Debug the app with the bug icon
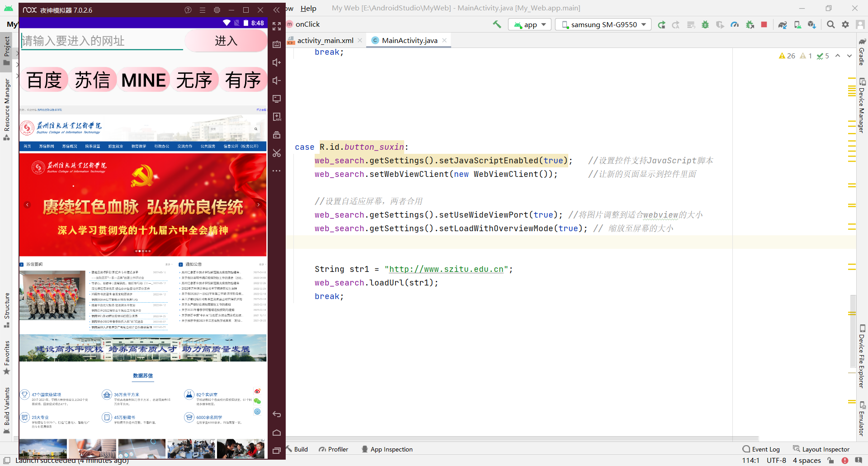The image size is (868, 466). pyautogui.click(x=705, y=24)
